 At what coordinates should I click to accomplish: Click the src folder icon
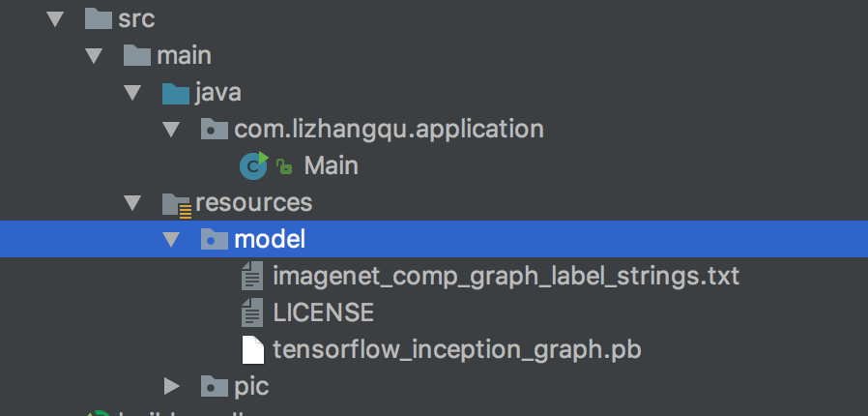(98, 18)
